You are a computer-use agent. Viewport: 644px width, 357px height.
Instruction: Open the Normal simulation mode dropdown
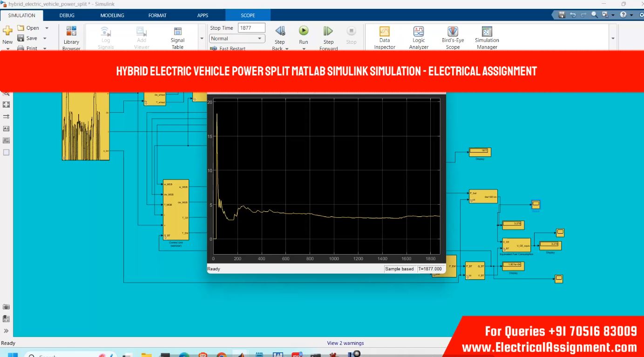[237, 39]
